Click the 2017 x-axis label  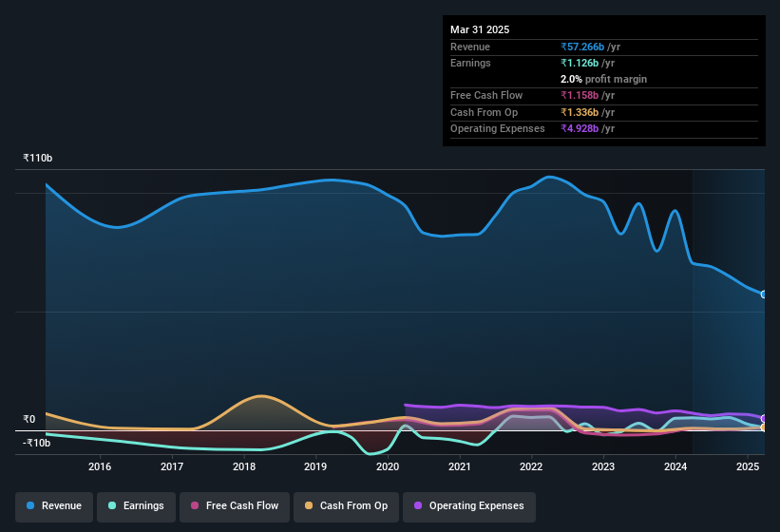pyautogui.click(x=172, y=466)
